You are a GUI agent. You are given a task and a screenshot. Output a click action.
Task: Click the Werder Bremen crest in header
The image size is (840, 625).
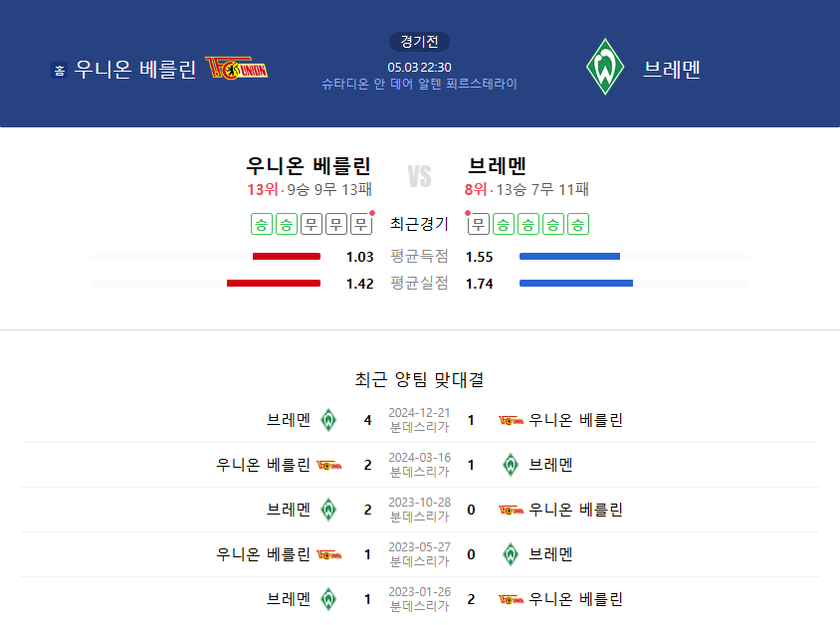pyautogui.click(x=605, y=67)
